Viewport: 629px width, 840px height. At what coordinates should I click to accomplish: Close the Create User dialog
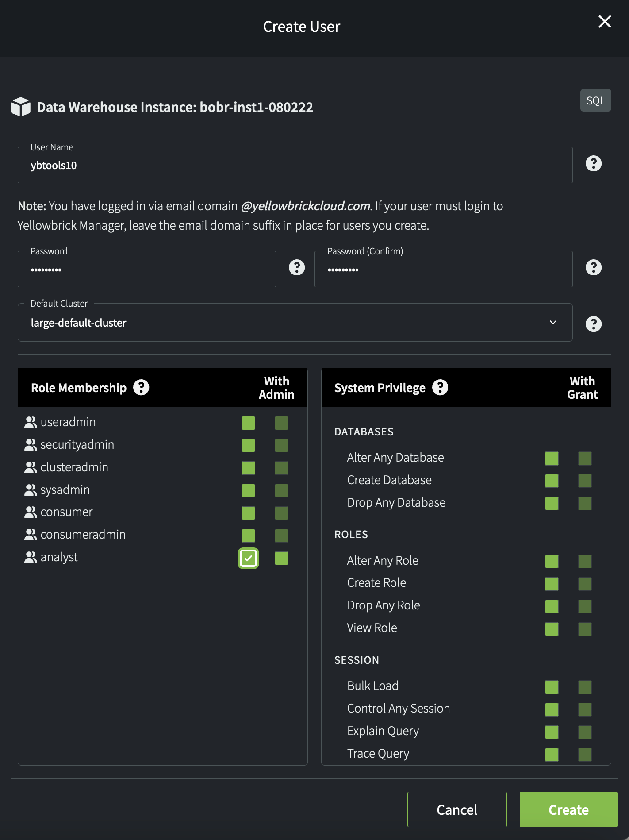pyautogui.click(x=605, y=22)
